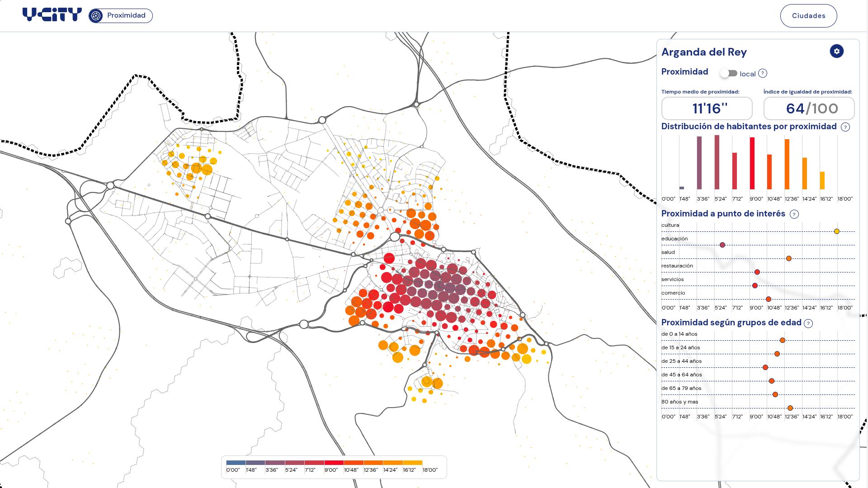Open help for Proximidad a punto de interés

pyautogui.click(x=794, y=214)
